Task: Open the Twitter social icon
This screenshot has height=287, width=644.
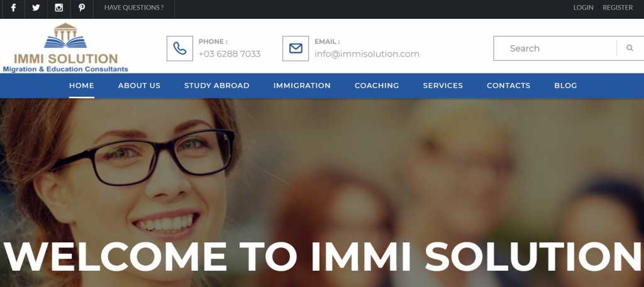Action: point(36,8)
